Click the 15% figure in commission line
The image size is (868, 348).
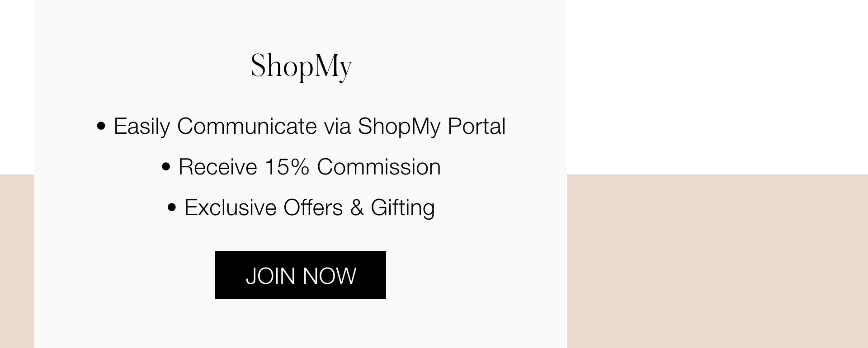tap(287, 167)
